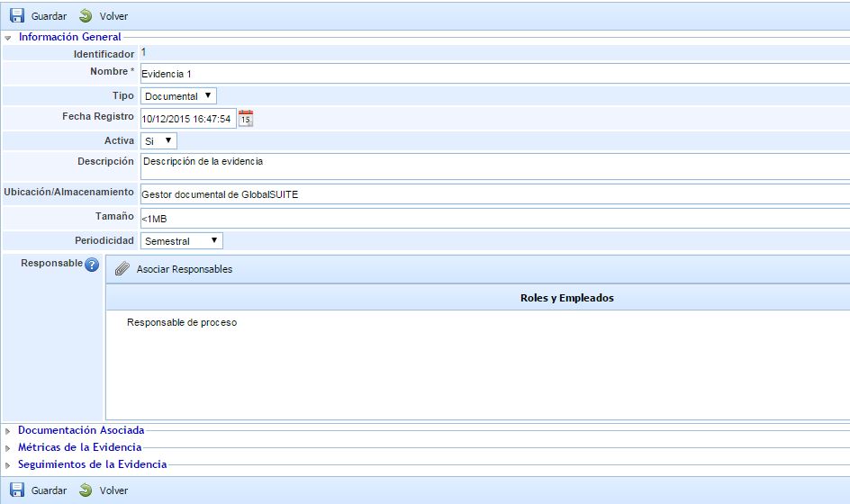Click the Asociar Responsables paperclip icon

(x=122, y=269)
